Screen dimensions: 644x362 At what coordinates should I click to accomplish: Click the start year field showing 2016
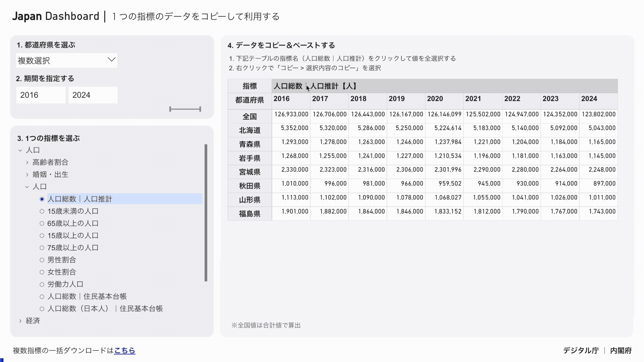tap(41, 95)
